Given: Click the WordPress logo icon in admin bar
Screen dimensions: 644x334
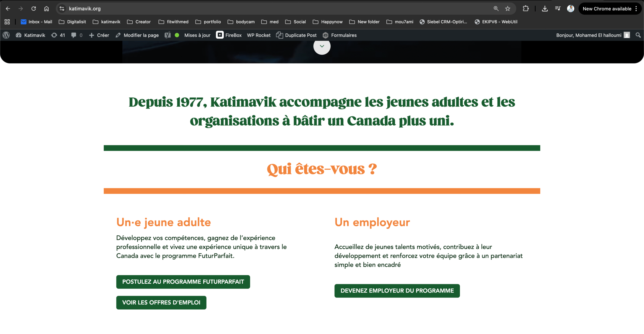Looking at the screenshot, I should point(6,35).
